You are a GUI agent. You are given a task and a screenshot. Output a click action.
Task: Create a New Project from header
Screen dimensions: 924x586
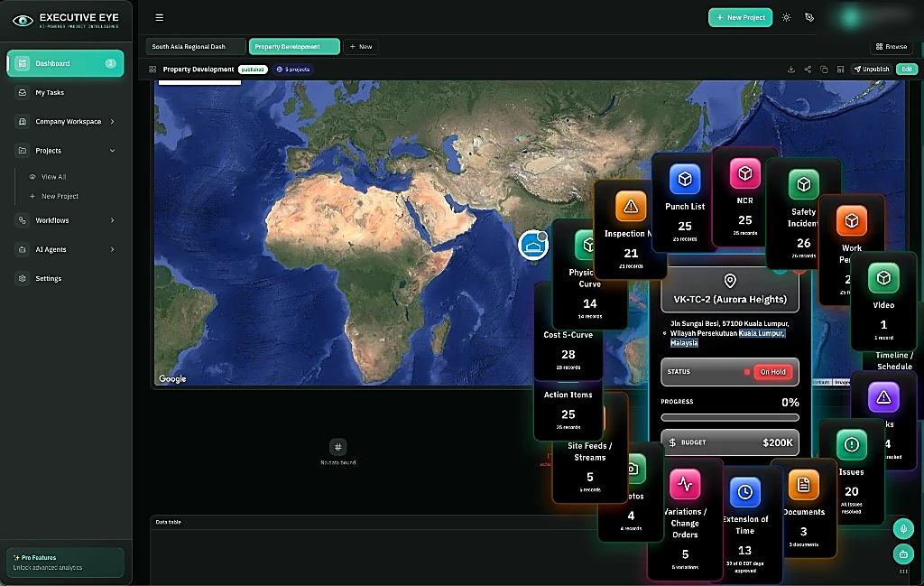pyautogui.click(x=740, y=18)
